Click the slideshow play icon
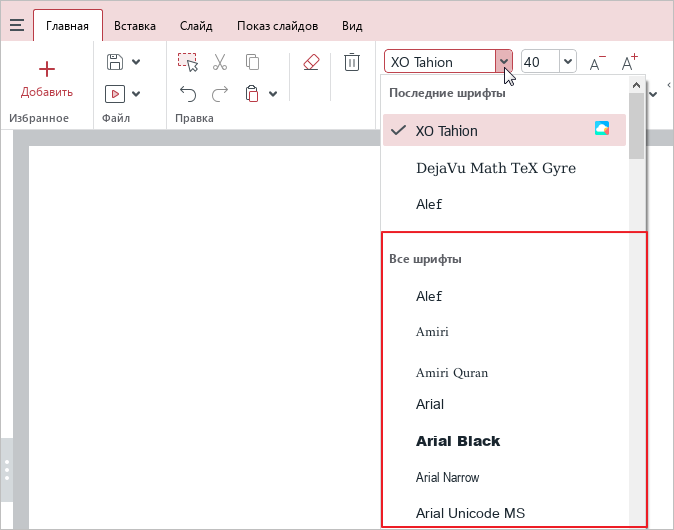 coord(115,94)
